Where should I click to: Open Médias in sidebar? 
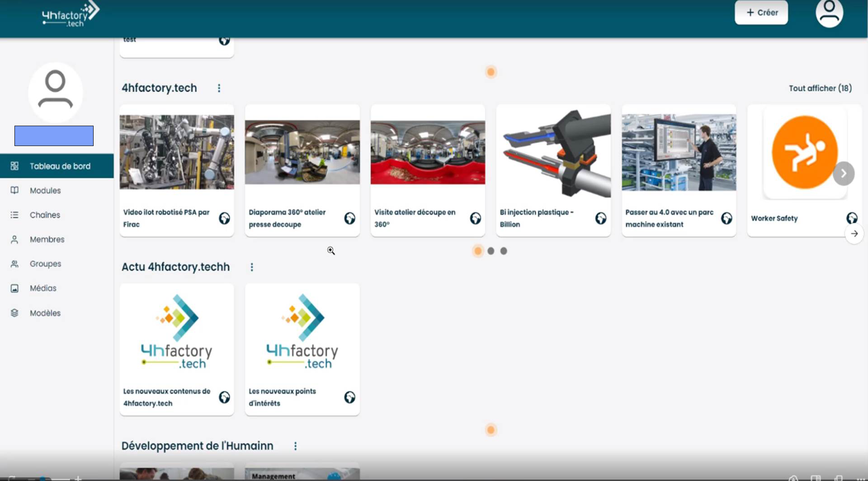tap(43, 288)
